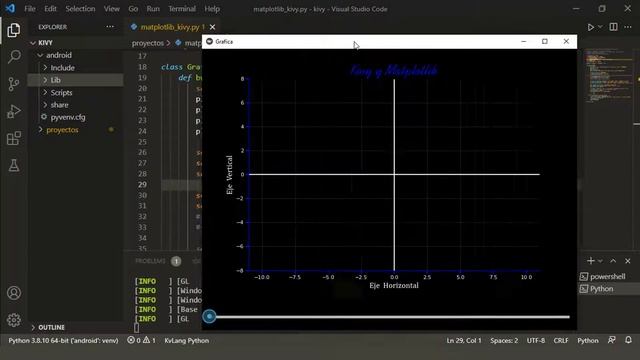This screenshot has height=360, width=640.
Task: Open the Terminal menu
Action: (182, 9)
